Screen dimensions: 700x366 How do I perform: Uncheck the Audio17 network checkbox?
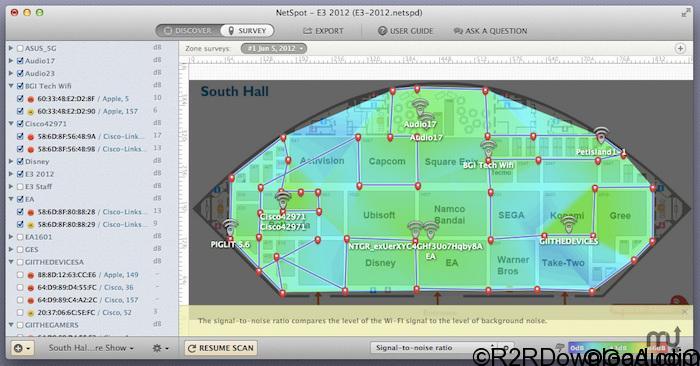pyautogui.click(x=20, y=61)
